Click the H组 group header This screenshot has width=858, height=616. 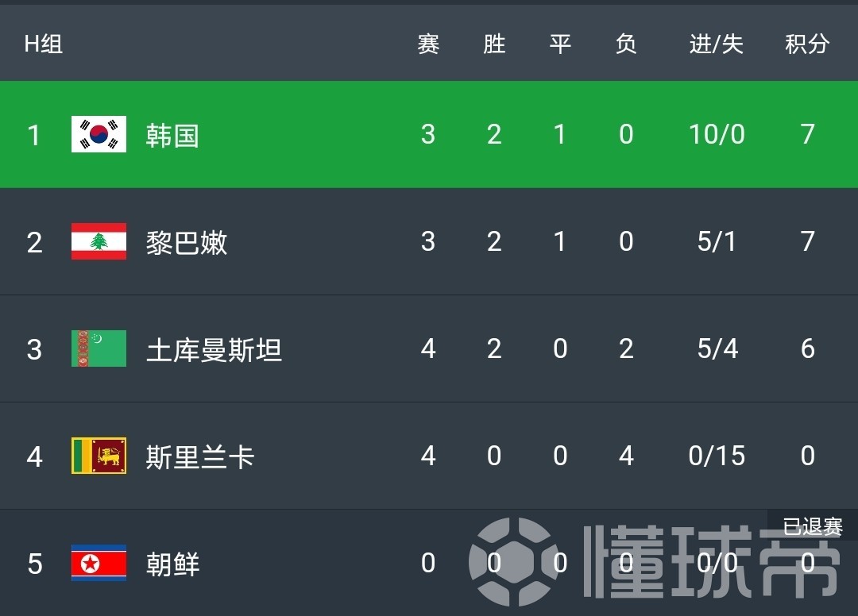44,44
